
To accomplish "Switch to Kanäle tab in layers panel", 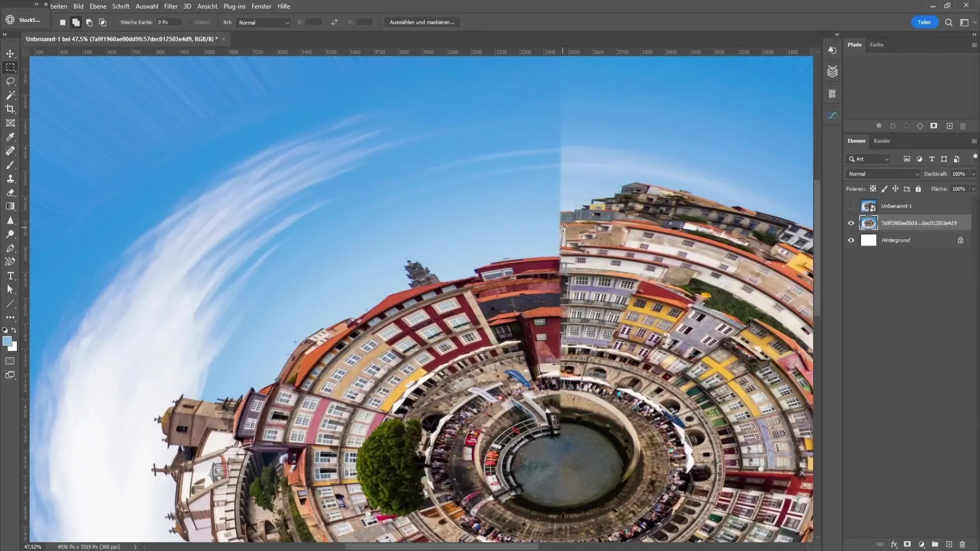I will (881, 141).
